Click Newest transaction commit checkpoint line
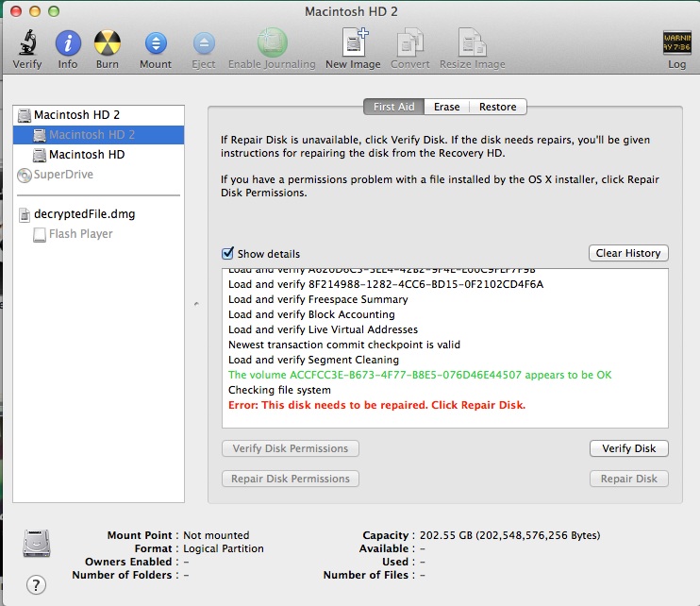Screen dimensions: 700x606 pos(344,345)
